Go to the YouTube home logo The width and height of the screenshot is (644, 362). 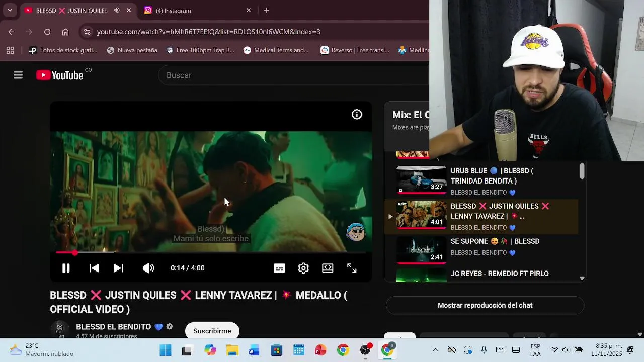tap(59, 75)
